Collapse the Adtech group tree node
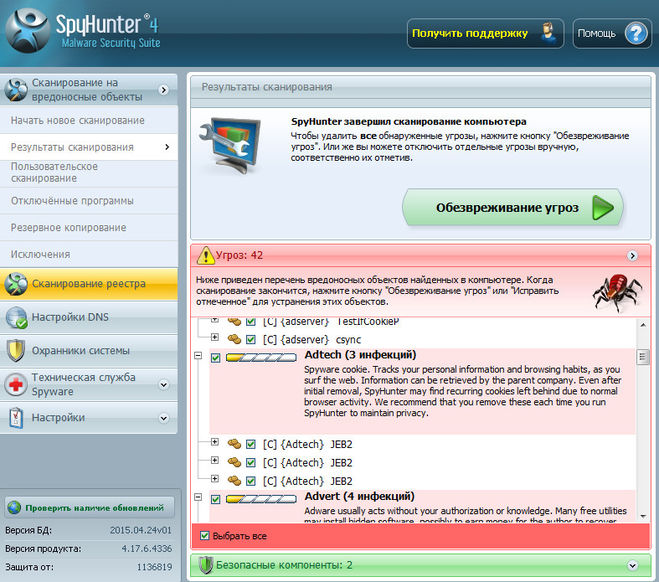659x582 pixels. coord(198,356)
